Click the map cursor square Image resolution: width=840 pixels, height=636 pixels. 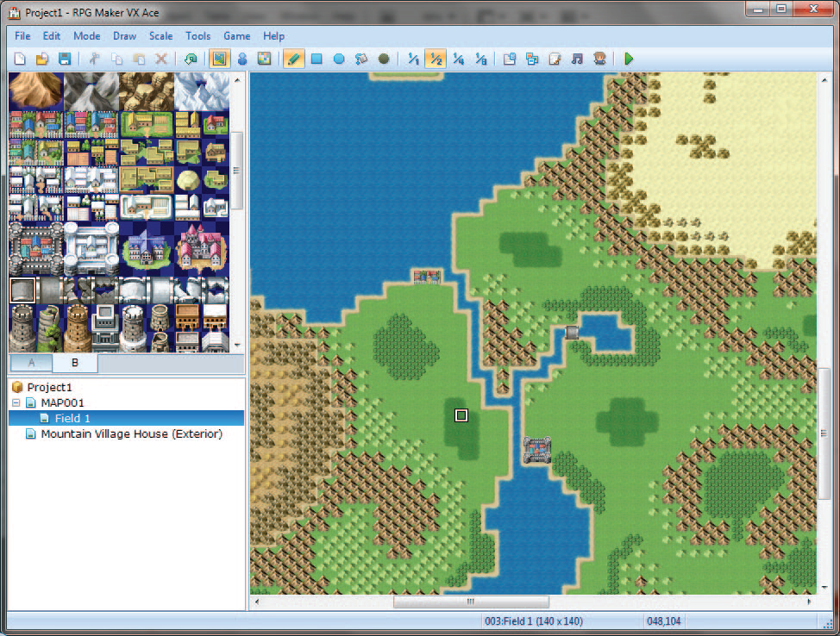pyautogui.click(x=461, y=415)
